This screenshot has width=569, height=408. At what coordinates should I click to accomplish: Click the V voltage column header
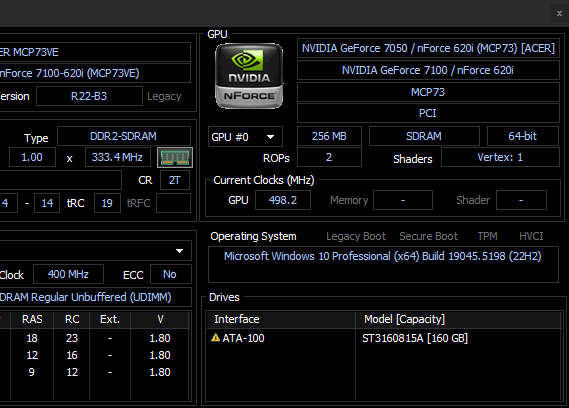[x=160, y=319]
